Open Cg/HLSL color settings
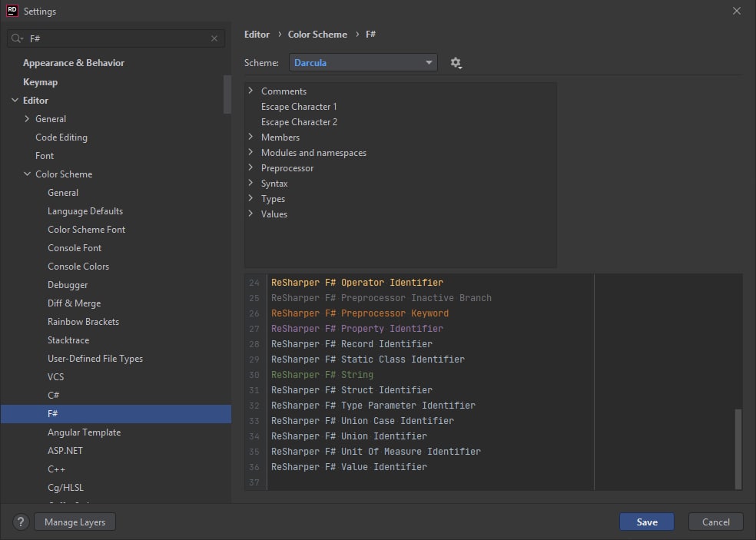756x540 pixels. click(x=65, y=488)
